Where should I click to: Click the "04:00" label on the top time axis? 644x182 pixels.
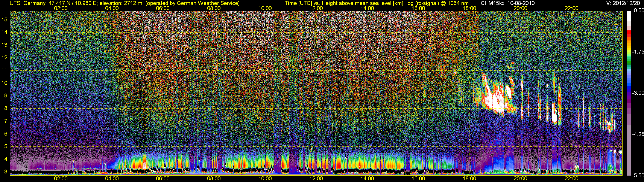point(112,8)
